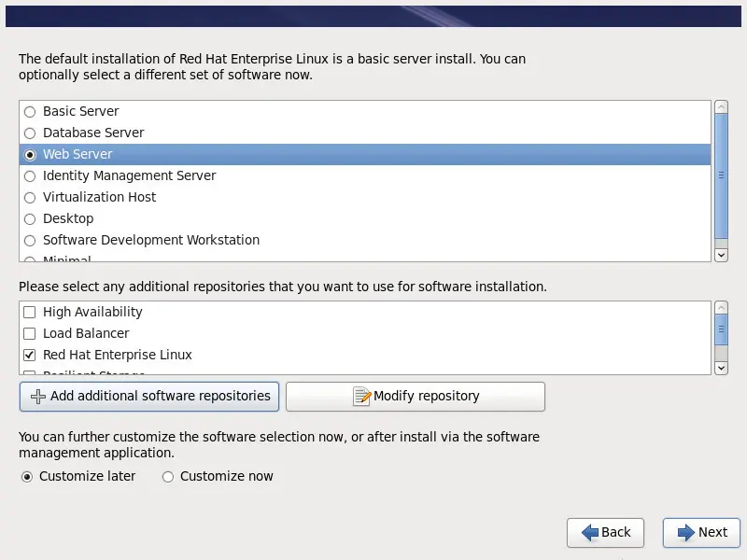Click the software set list scrollbar thumb
Image resolution: width=747 pixels, height=560 pixels.
coord(721,175)
